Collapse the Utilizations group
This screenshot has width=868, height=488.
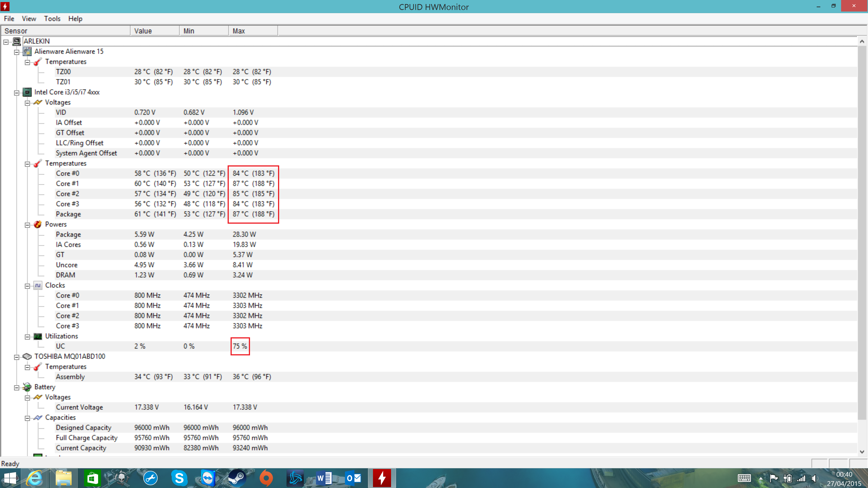[27, 336]
